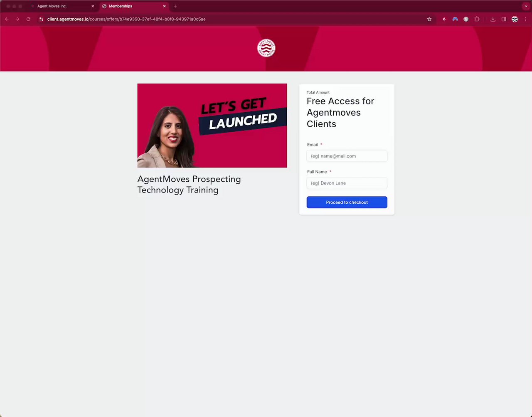This screenshot has height=417, width=532.
Task: Close the Agent Moves Inc. tab
Action: pyautogui.click(x=93, y=6)
